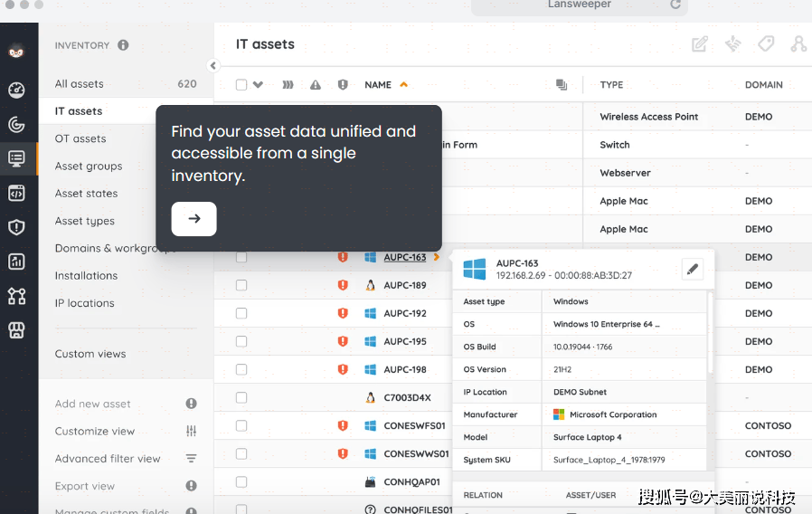Click the discovery radar icon in sidebar
Screen dimensions: 812x514
(16, 124)
